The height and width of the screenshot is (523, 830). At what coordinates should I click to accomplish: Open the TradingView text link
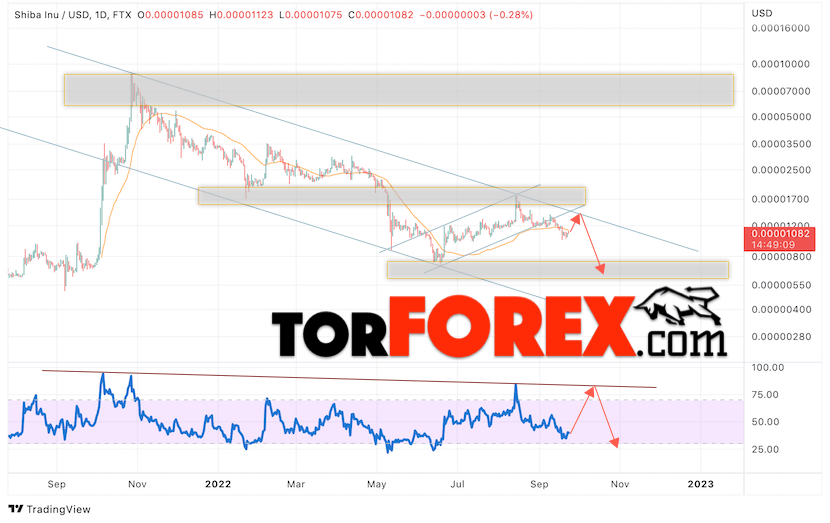59,509
